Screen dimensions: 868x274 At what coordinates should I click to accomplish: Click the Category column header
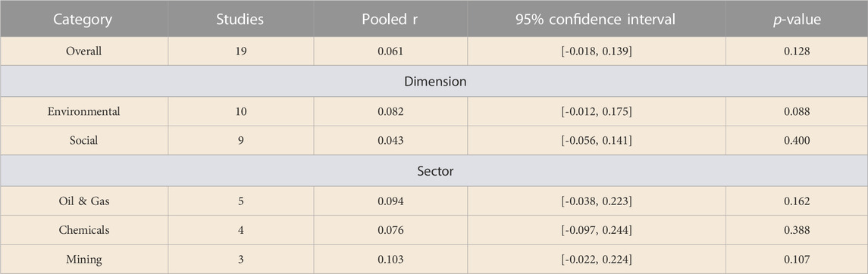point(83,20)
